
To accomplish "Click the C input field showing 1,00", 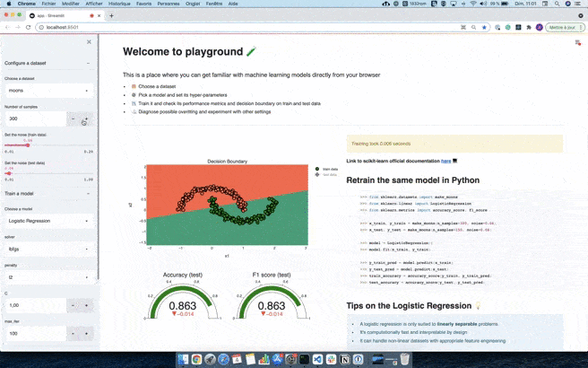I will [36, 305].
